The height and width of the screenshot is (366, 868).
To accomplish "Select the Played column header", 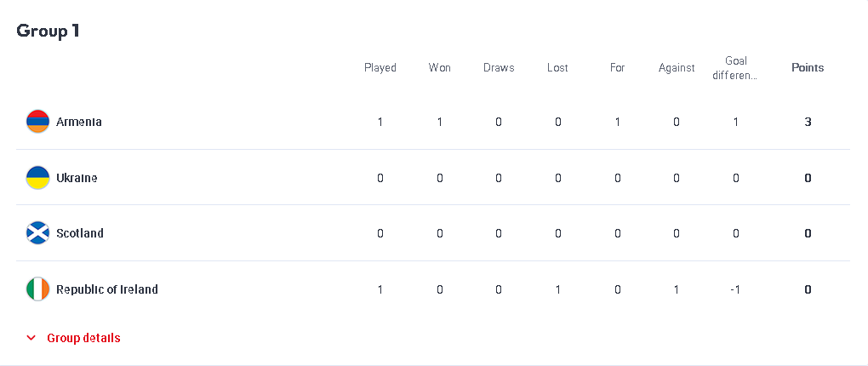I will pyautogui.click(x=380, y=67).
